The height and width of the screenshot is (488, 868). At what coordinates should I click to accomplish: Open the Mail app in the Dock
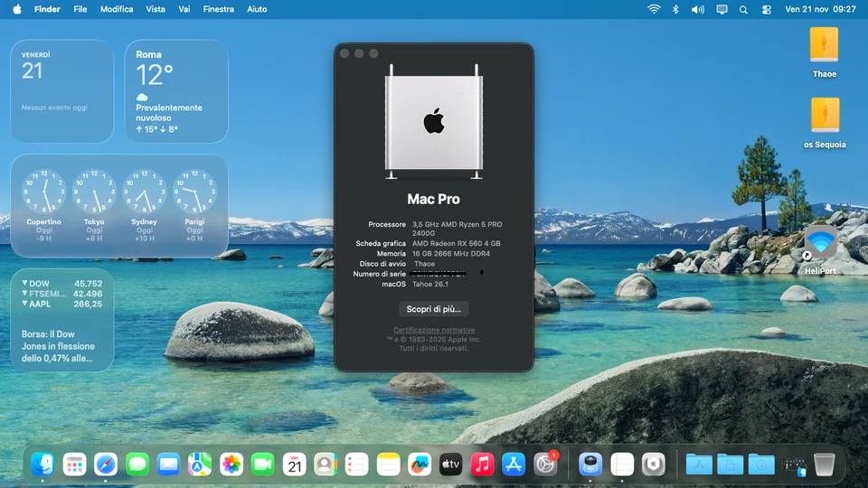pos(168,465)
